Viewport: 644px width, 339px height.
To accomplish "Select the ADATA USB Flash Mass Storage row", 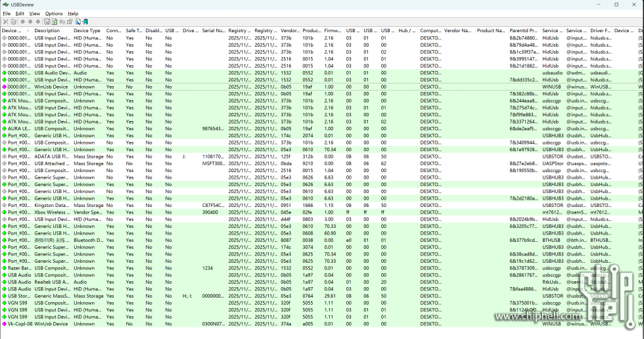I will (x=53, y=156).
